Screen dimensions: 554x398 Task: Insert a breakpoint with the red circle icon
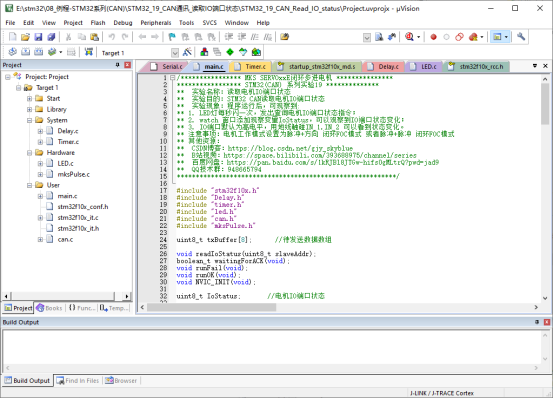tap(433, 37)
